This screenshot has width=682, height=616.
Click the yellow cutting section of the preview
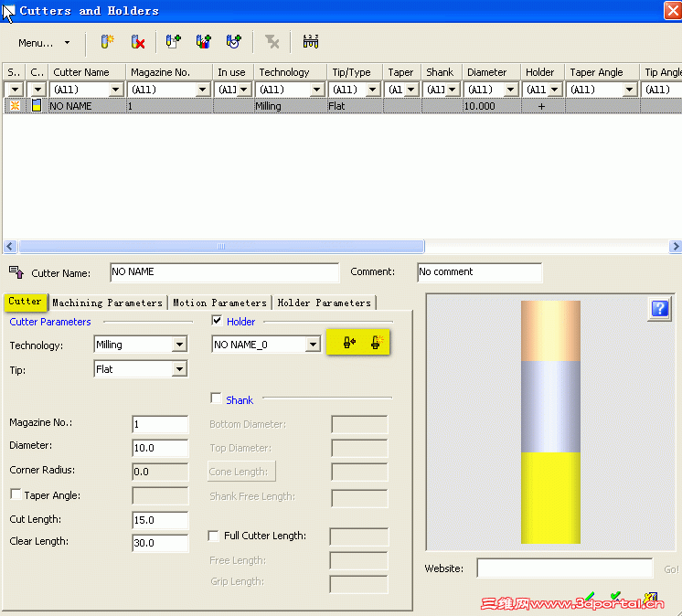550,498
